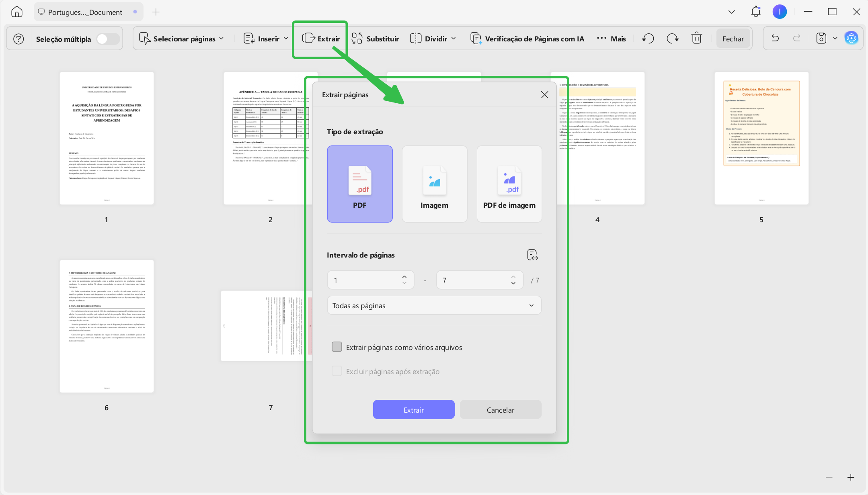This screenshot has height=495, width=868.
Task: Check Extrair páginas como vários arquivos
Action: [337, 347]
